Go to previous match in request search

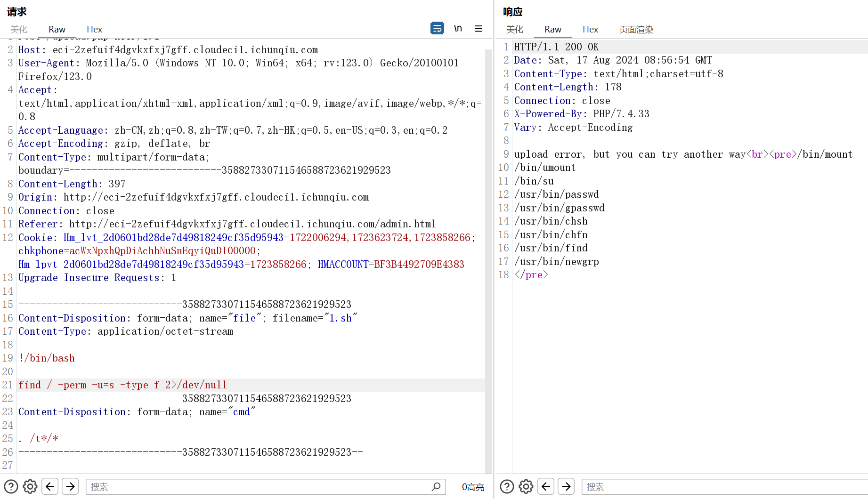(50, 486)
